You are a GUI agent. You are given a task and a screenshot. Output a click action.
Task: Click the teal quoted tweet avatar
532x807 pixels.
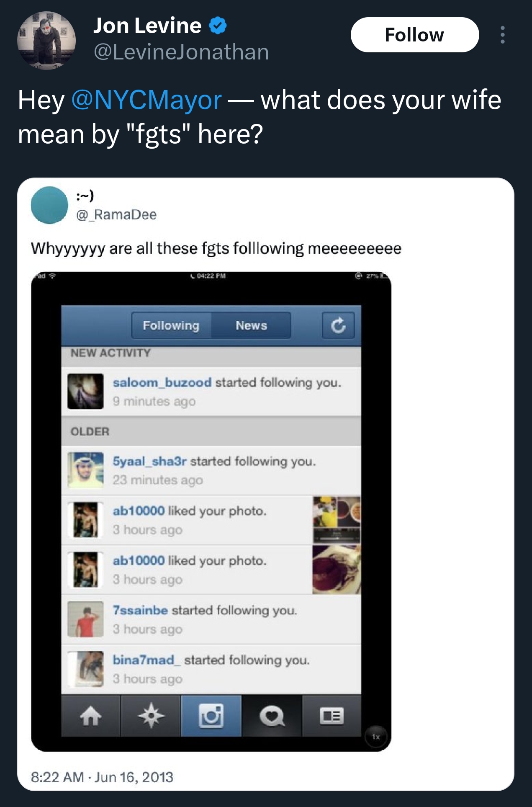pos(49,205)
